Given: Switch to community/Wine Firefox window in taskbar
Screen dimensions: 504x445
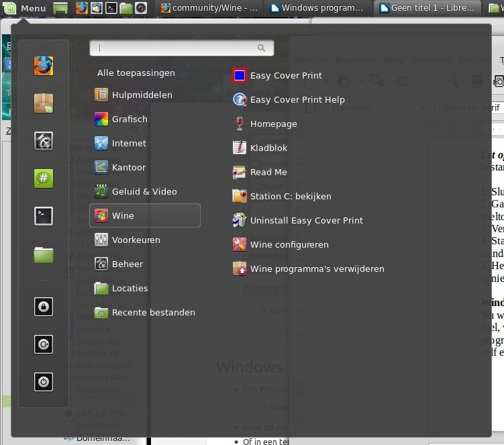Looking at the screenshot, I should click(209, 8).
